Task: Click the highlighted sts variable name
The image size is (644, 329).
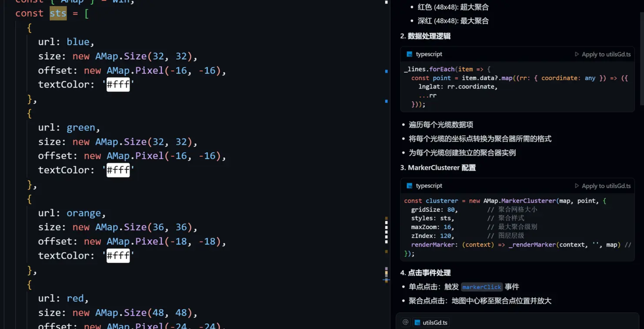Action: (58, 13)
